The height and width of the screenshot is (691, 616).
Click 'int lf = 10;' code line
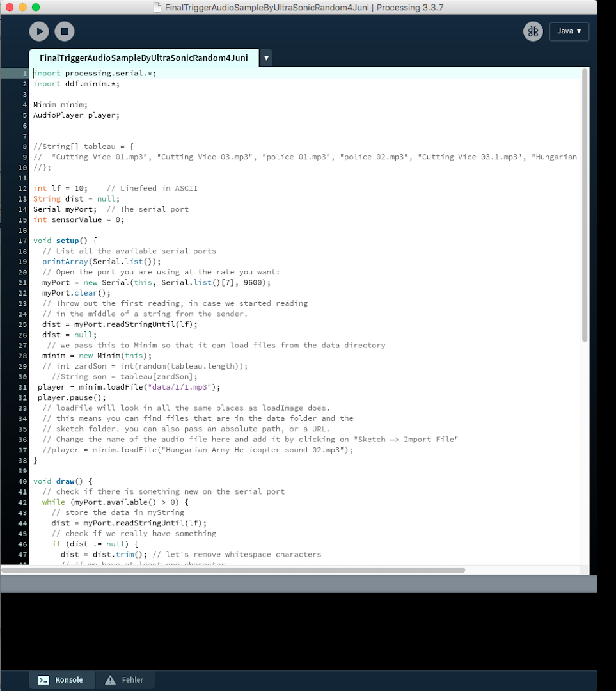[x=60, y=188]
